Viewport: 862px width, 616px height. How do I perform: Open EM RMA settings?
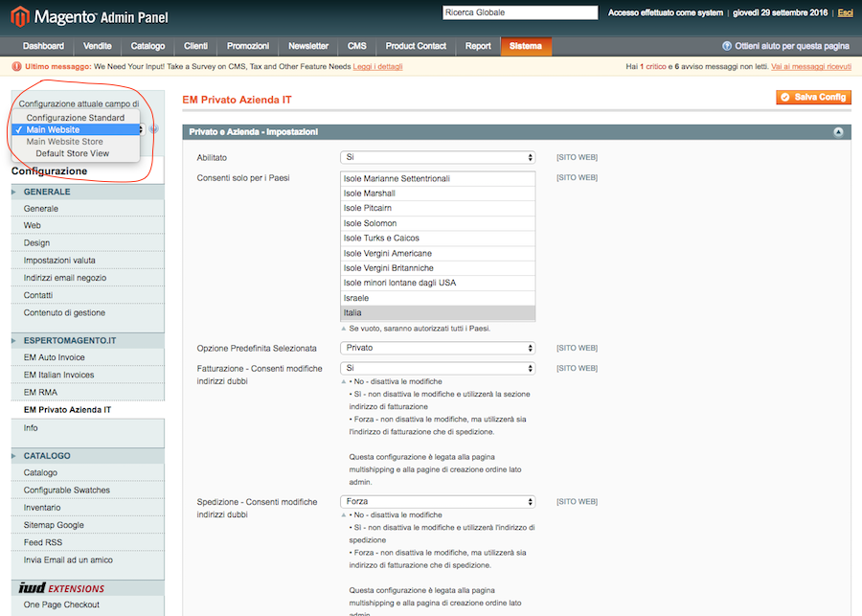40,393
